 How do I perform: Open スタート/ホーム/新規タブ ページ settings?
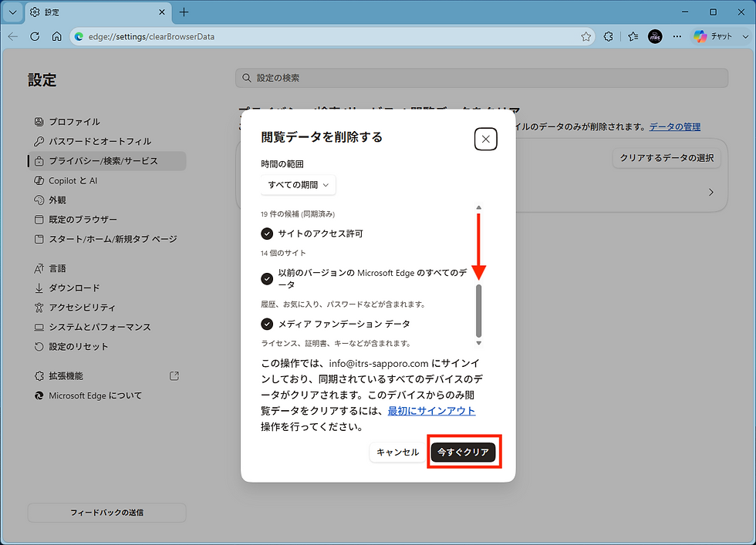coord(106,239)
